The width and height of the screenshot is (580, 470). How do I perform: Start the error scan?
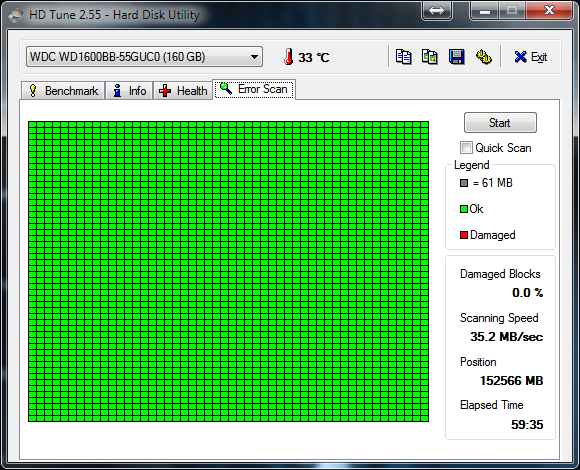click(500, 122)
